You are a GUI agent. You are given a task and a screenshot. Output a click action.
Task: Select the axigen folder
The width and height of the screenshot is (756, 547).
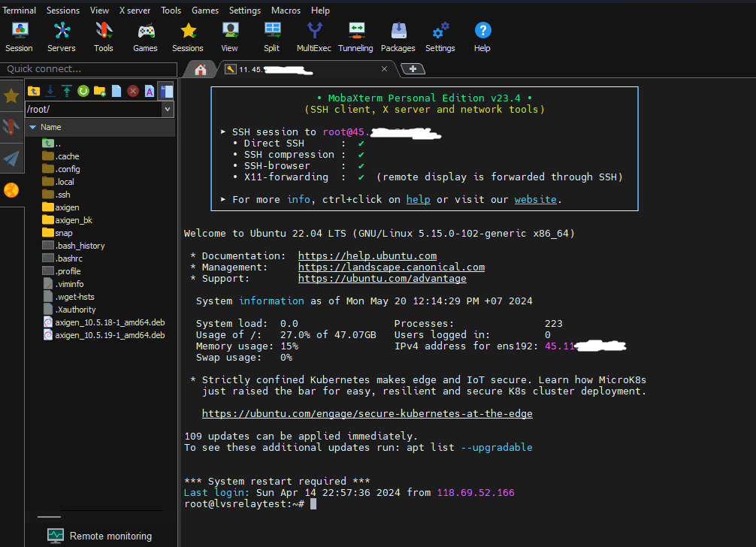tap(61, 207)
